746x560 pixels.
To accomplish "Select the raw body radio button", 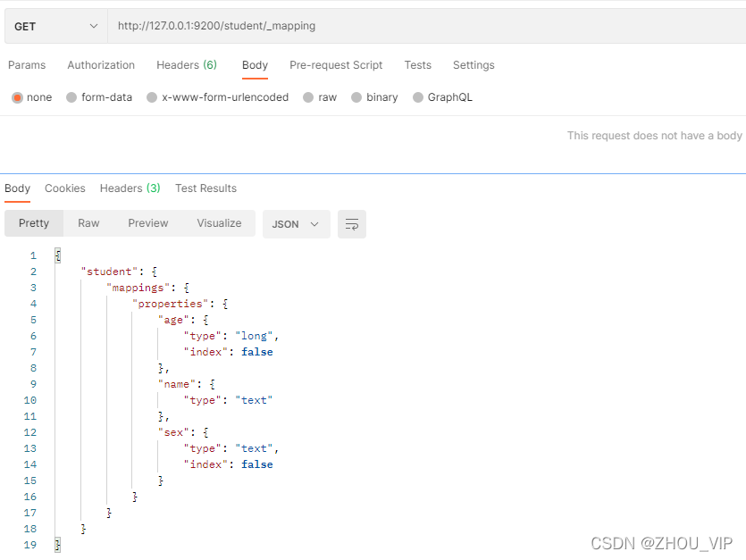I will pos(308,97).
